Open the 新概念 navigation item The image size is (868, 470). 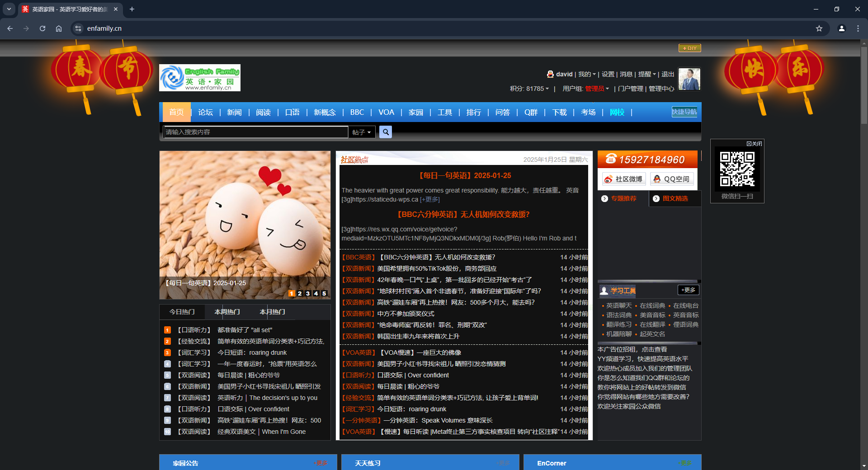325,112
